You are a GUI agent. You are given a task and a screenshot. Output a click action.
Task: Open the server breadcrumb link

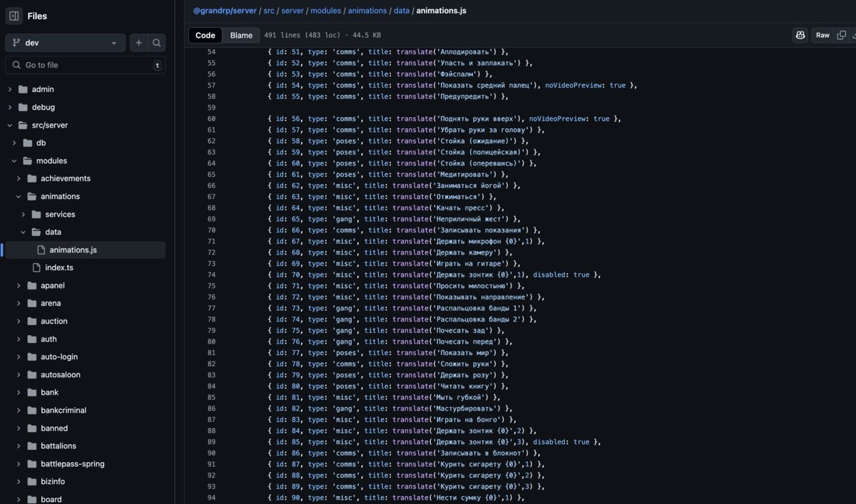[292, 11]
